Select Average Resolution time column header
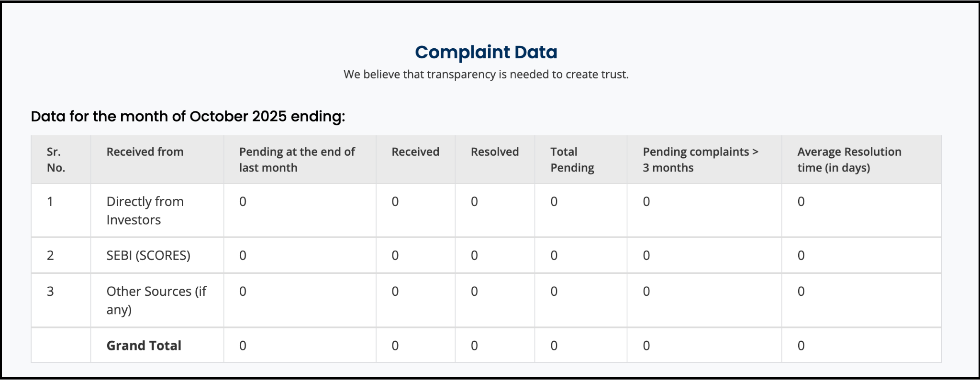980x380 pixels. tap(849, 160)
